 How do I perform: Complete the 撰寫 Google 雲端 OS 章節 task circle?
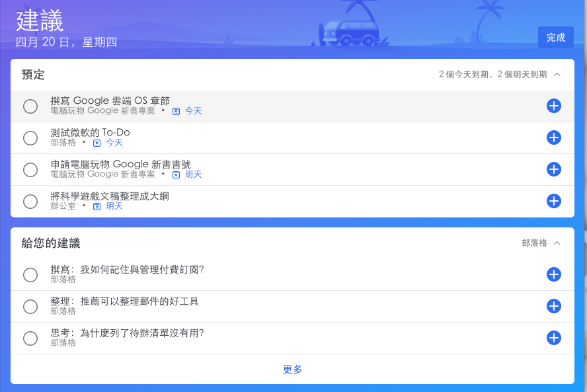coord(30,106)
